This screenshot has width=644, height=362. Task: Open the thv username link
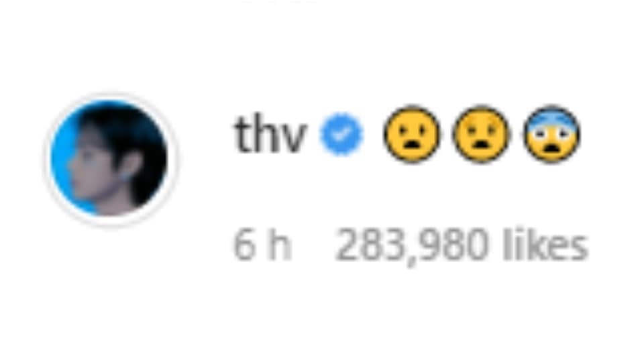click(x=270, y=134)
